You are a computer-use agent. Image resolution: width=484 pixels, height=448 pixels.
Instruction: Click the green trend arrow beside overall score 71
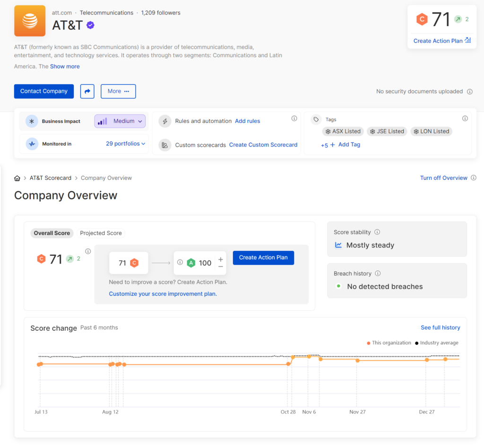click(70, 259)
